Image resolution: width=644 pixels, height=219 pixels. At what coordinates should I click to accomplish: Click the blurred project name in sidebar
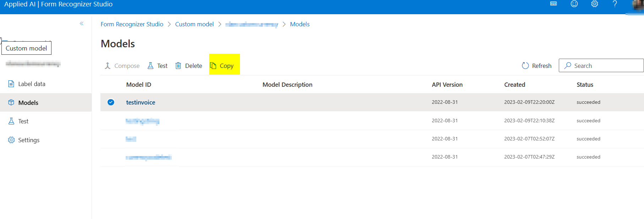pos(33,64)
